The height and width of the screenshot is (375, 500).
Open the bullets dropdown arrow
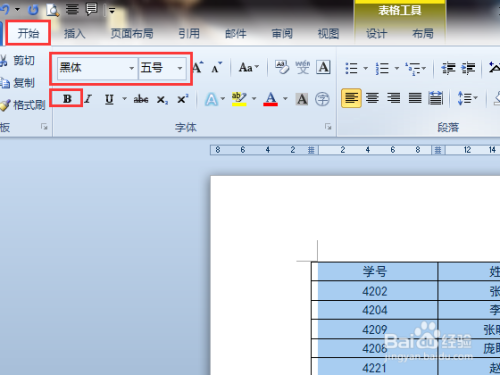point(365,68)
